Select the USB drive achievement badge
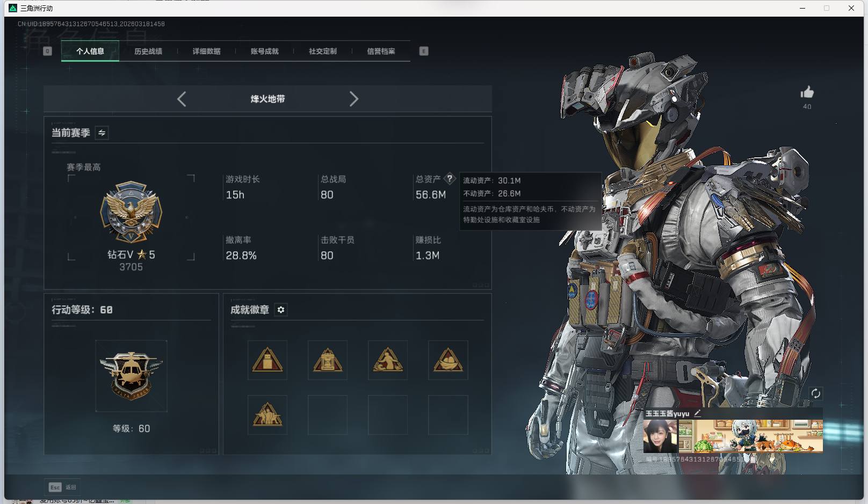Image resolution: width=868 pixels, height=504 pixels. pos(267,360)
